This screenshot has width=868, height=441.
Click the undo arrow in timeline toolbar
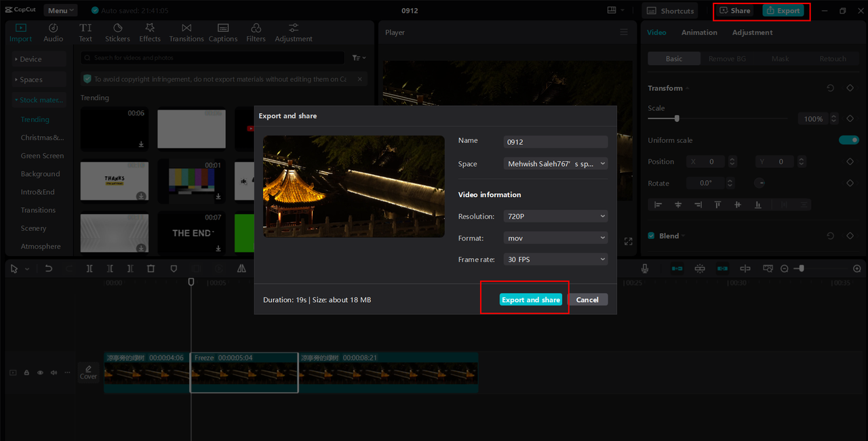coord(49,269)
